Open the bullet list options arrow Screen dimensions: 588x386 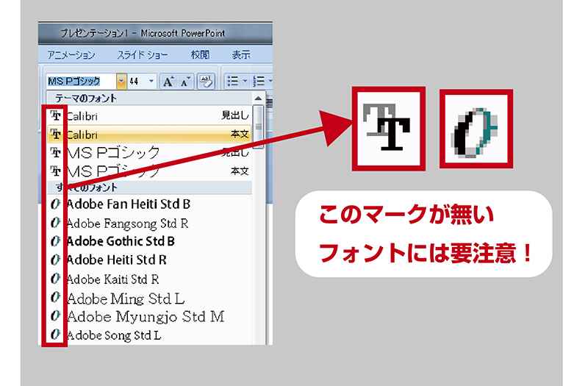(243, 81)
